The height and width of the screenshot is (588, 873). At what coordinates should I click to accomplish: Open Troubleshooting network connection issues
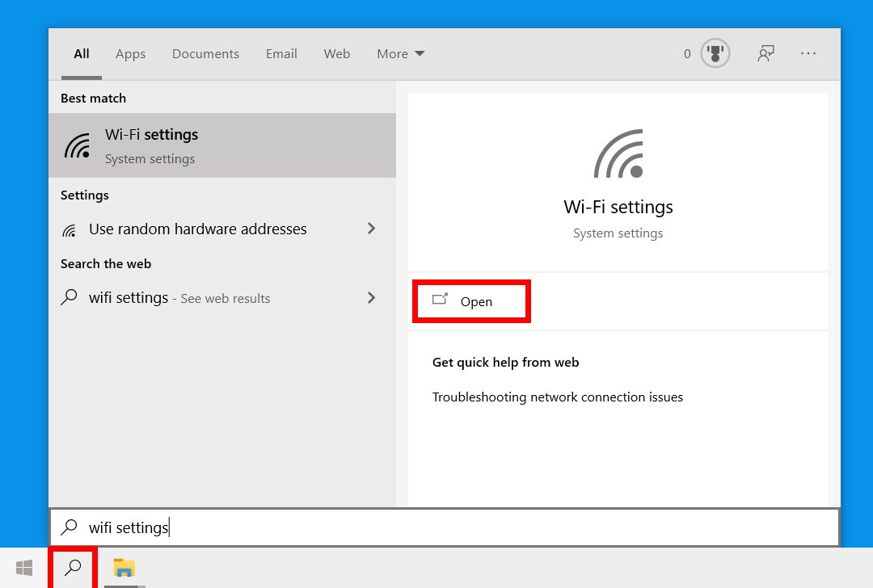coord(557,397)
